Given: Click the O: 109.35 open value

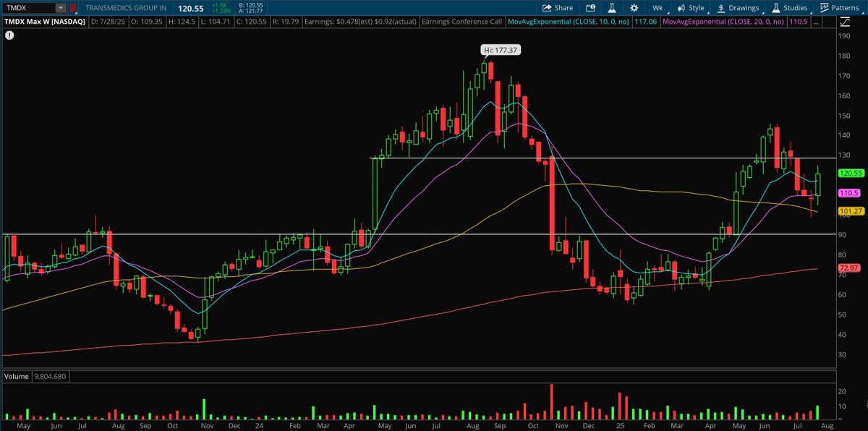Looking at the screenshot, I should click(148, 22).
